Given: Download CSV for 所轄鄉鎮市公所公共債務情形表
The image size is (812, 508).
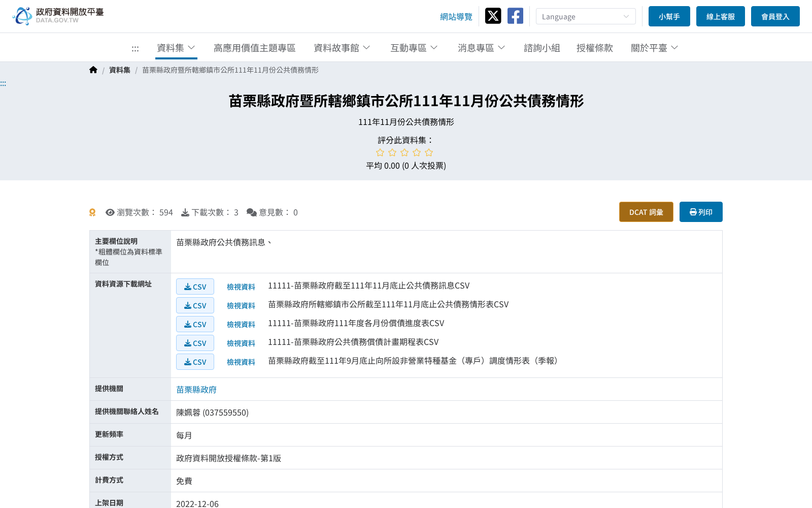Looking at the screenshot, I should [195, 305].
